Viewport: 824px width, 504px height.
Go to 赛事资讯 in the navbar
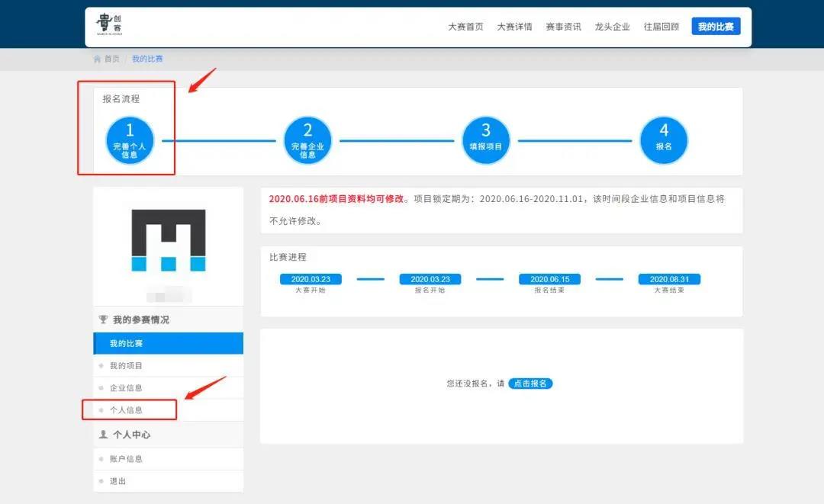563,27
